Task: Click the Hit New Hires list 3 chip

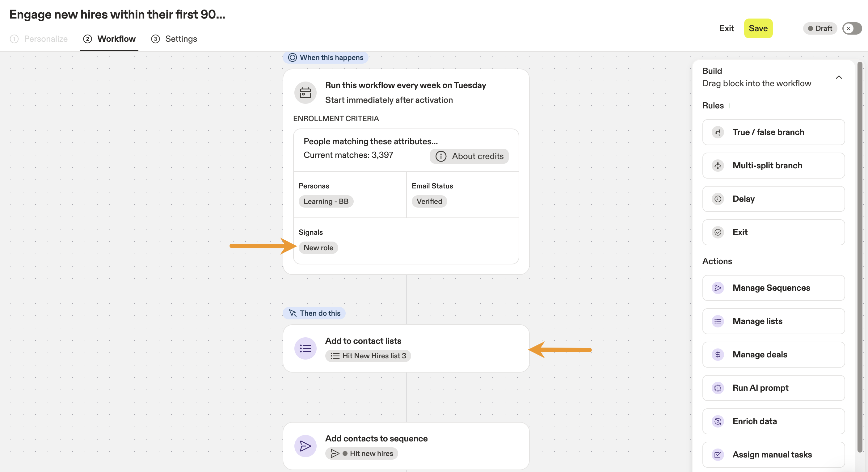Action: point(368,356)
